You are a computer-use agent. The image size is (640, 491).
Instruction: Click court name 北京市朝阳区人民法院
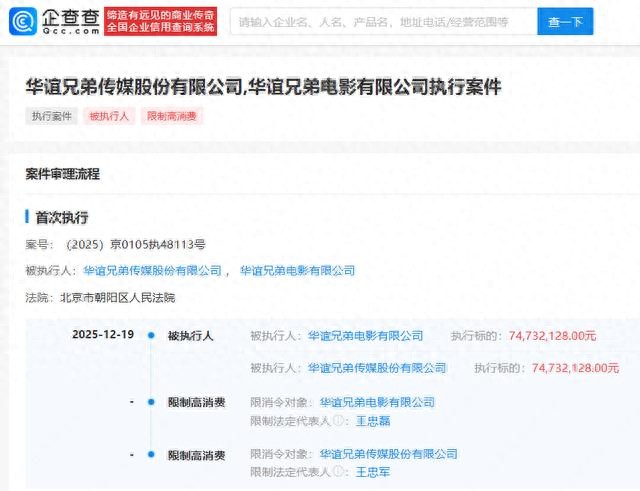tap(118, 298)
